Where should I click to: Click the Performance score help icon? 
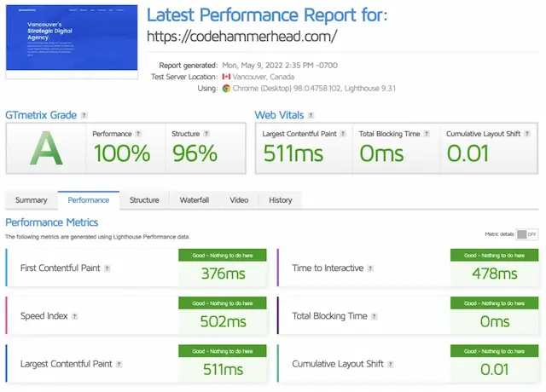click(x=138, y=134)
